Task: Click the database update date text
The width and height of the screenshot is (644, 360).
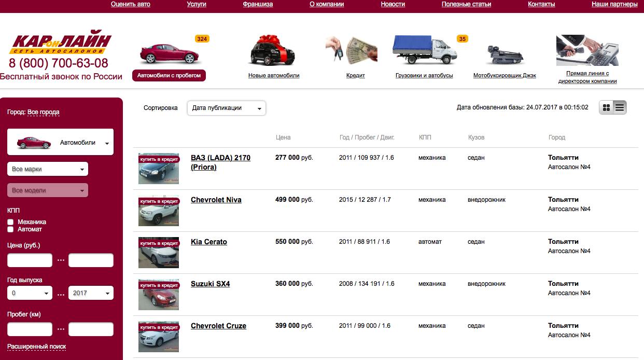Action: [523, 107]
